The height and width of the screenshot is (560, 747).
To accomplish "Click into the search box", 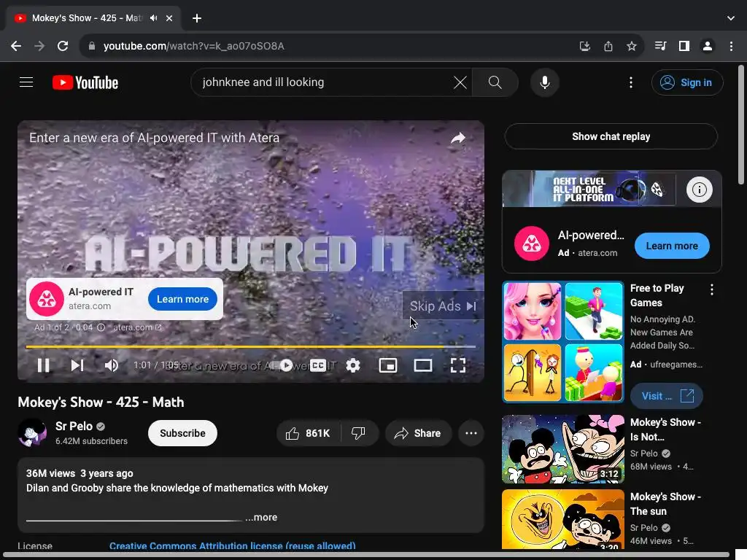I will click(324, 82).
